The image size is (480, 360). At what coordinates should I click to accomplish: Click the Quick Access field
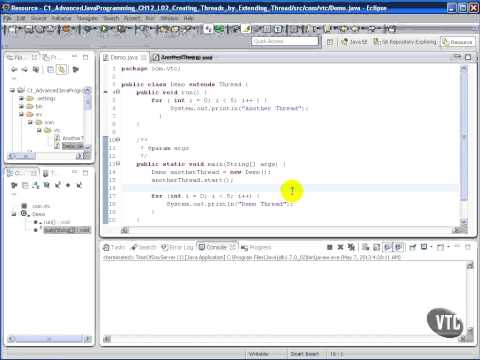click(x=285, y=41)
